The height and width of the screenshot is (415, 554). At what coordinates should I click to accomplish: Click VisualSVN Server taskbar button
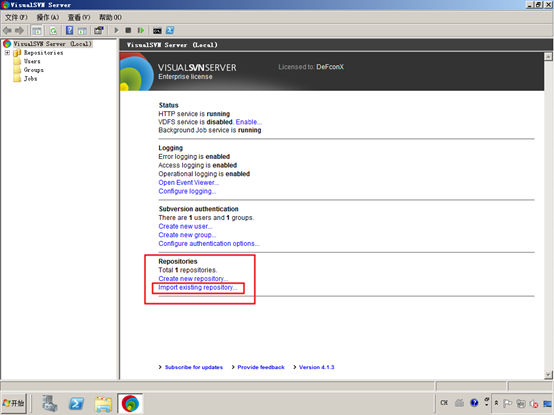pos(130,403)
